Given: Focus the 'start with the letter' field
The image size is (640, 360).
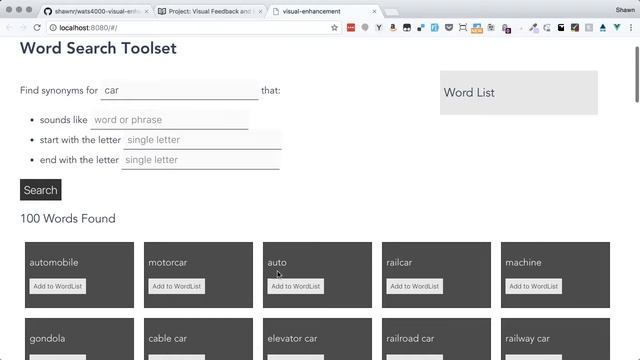Looking at the screenshot, I should (202, 140).
